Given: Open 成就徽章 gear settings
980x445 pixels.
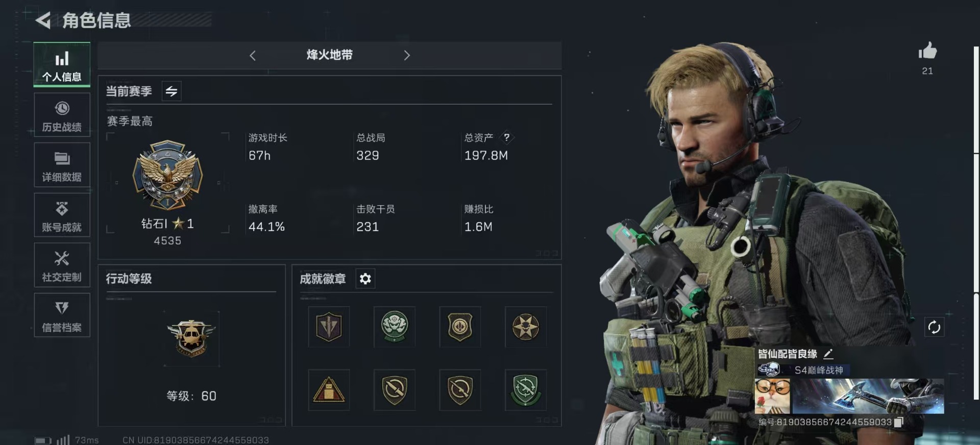Looking at the screenshot, I should point(365,279).
